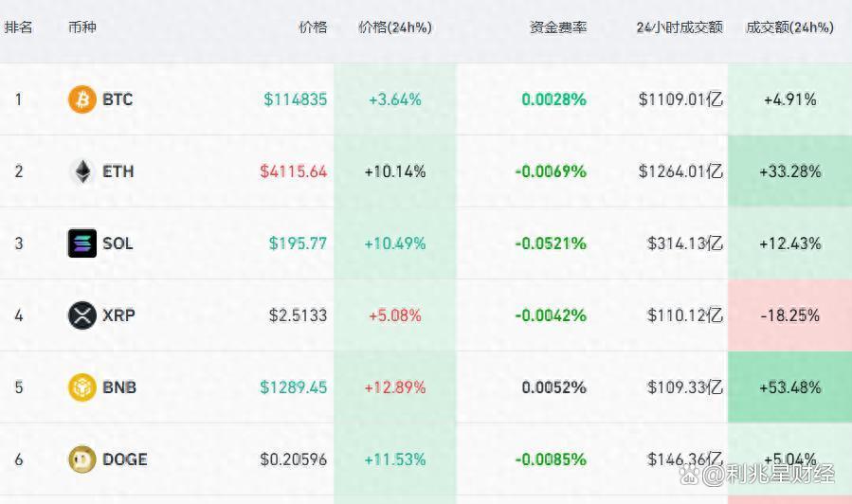
Task: Click the $314.13亿 volume value
Action: tap(685, 243)
